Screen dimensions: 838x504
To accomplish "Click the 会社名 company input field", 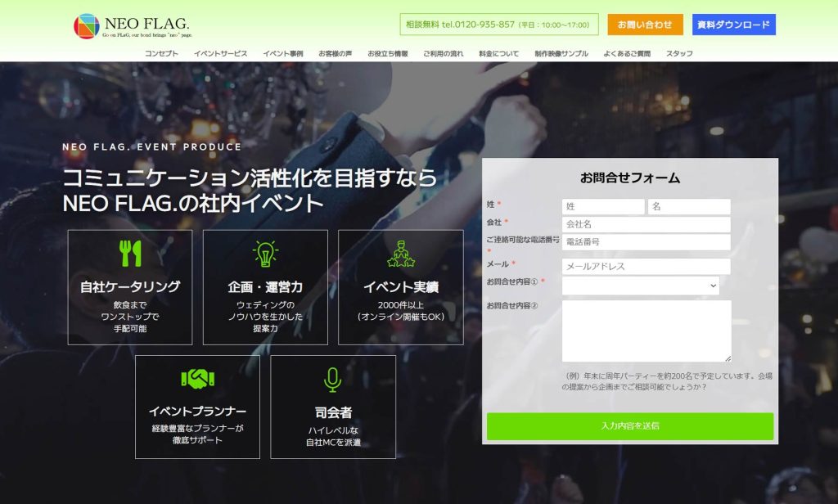I will pyautogui.click(x=647, y=225).
